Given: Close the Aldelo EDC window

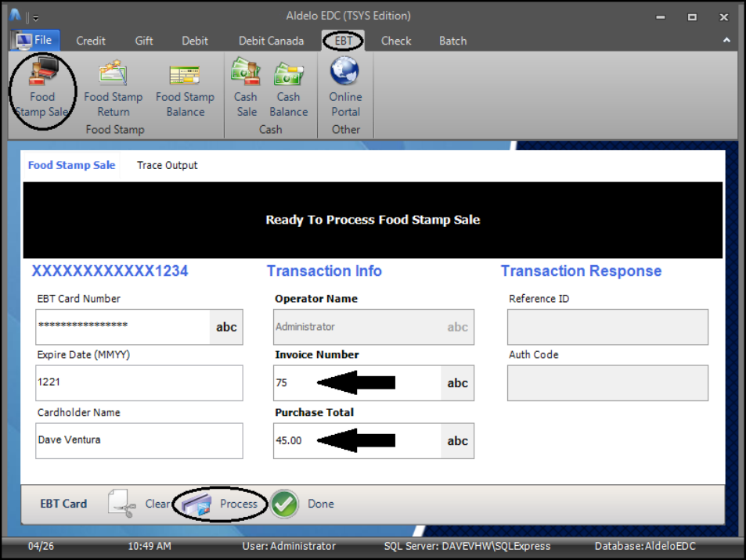Looking at the screenshot, I should [x=723, y=17].
